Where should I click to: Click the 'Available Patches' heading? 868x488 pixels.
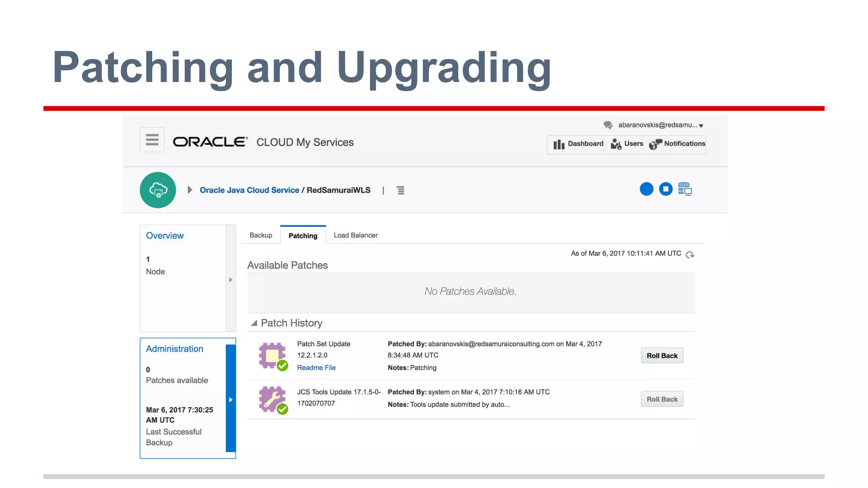287,265
